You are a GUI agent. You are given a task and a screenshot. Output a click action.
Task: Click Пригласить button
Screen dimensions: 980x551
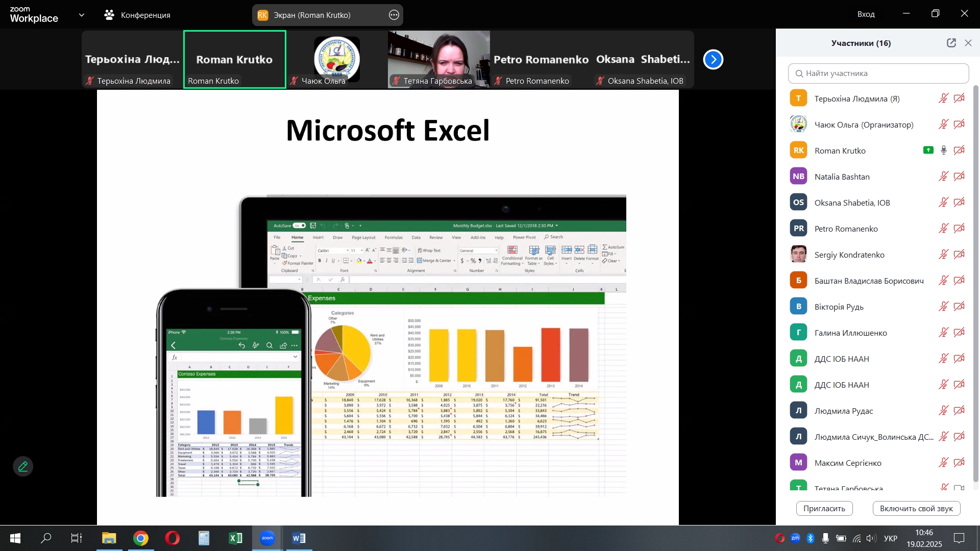[x=824, y=508]
